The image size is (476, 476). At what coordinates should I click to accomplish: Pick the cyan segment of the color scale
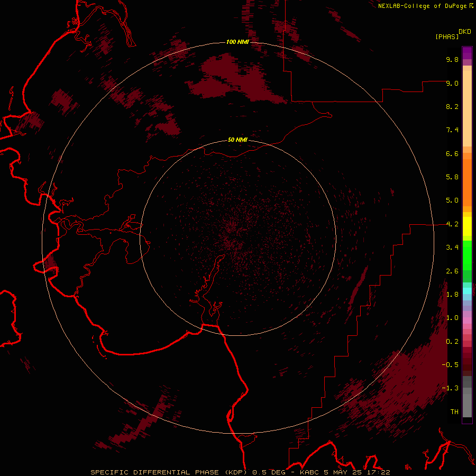[467, 291]
